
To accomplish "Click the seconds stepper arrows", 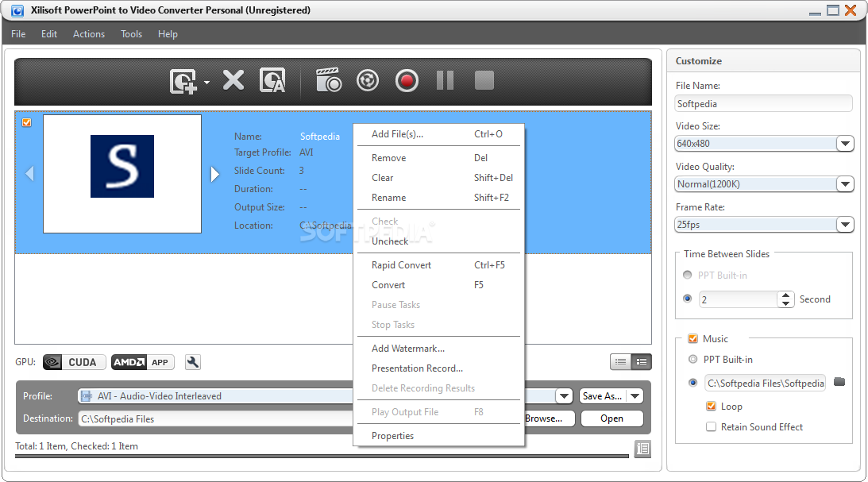I will click(785, 299).
